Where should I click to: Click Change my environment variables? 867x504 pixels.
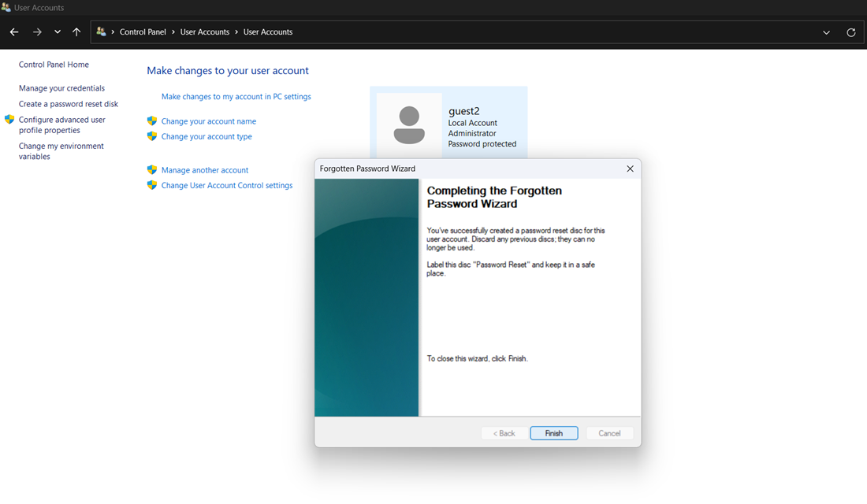tap(61, 151)
